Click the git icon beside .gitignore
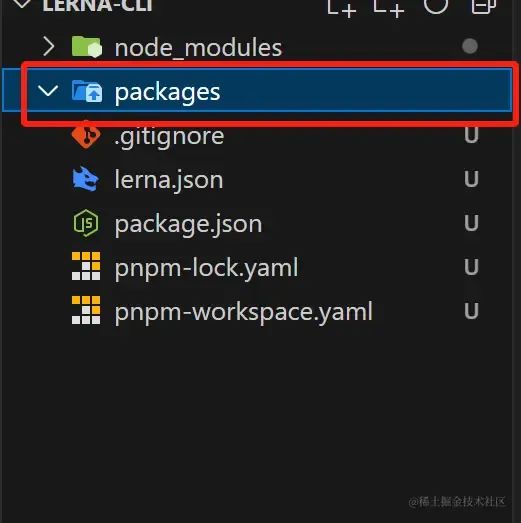The image size is (521, 523). coord(86,134)
